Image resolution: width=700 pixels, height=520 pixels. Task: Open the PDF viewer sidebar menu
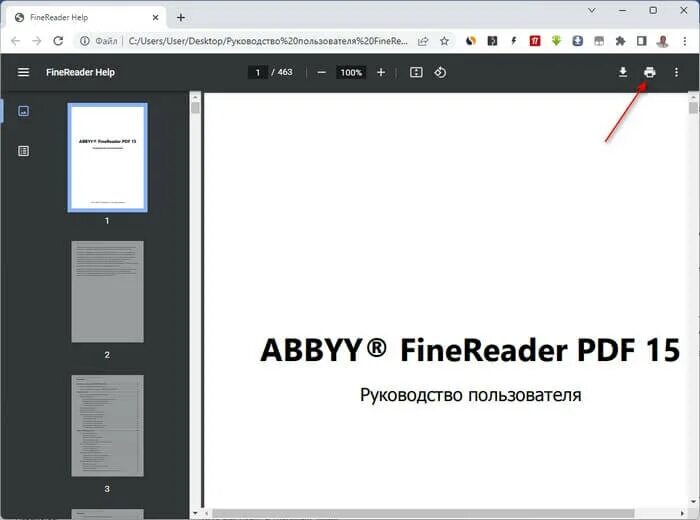(23, 72)
